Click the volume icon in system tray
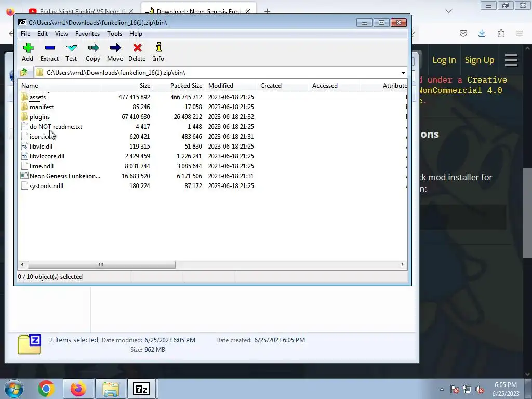 (480, 389)
